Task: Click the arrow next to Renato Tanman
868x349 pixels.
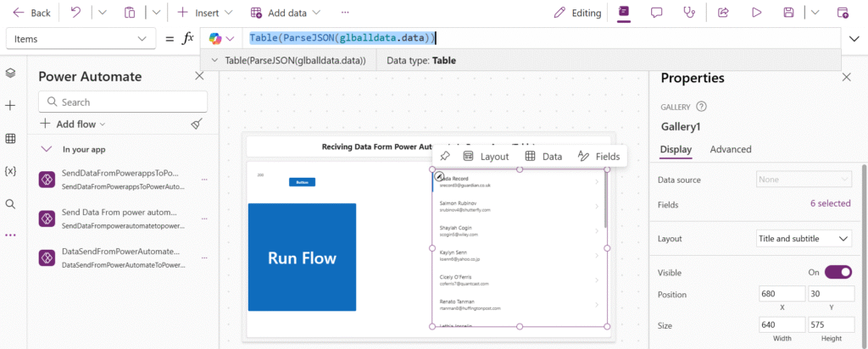Action: pos(597,305)
